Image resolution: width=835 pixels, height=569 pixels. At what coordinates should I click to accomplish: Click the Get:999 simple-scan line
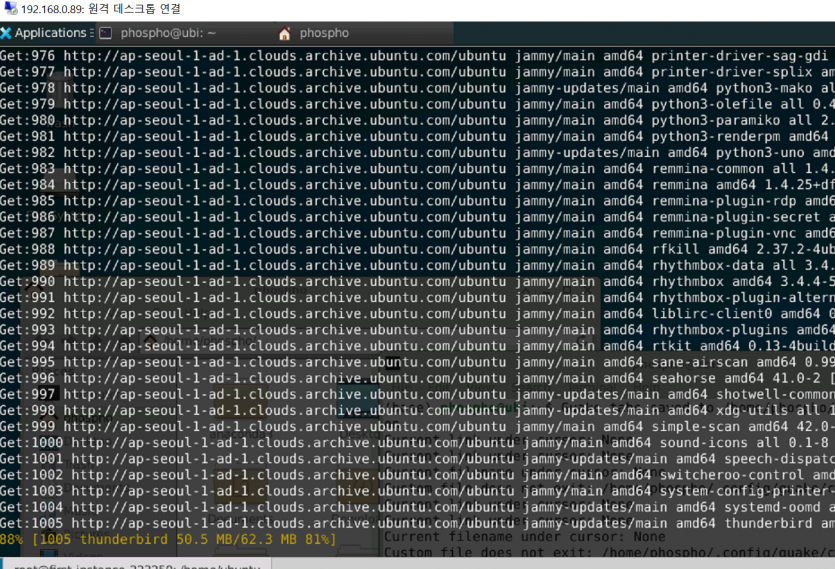[x=418, y=427]
